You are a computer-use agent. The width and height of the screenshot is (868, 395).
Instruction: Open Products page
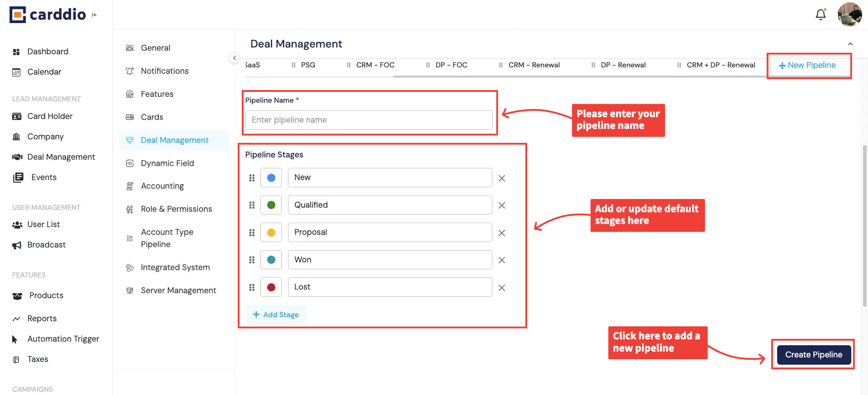click(46, 295)
